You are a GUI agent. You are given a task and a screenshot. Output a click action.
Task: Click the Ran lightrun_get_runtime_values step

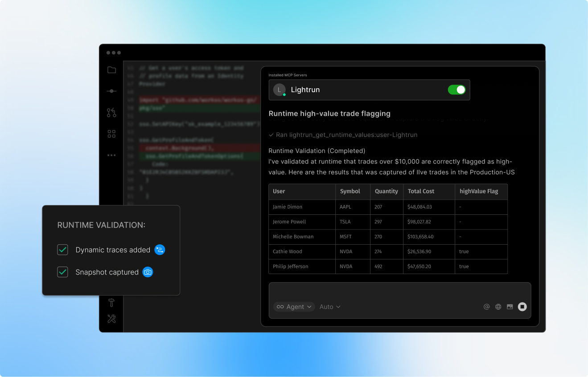click(x=343, y=135)
